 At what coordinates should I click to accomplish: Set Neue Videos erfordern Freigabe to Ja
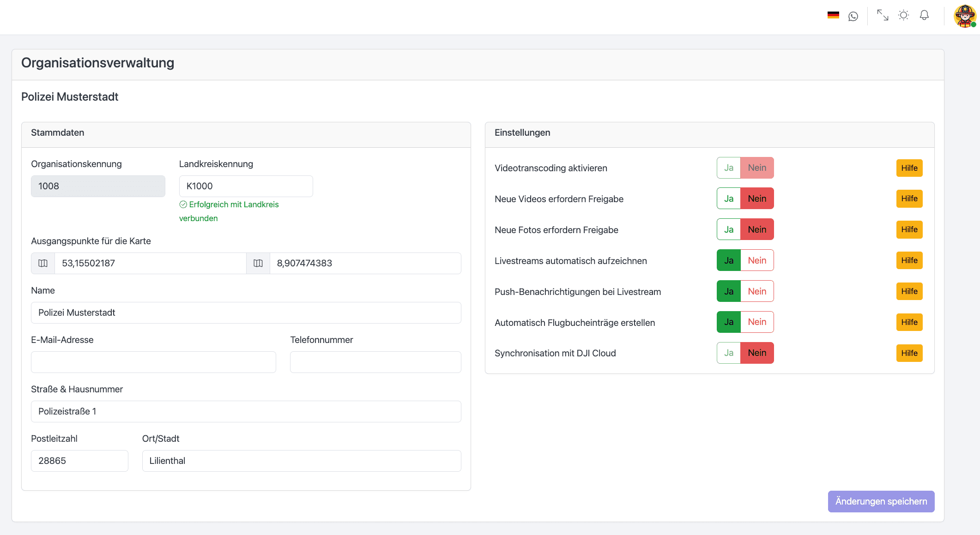click(x=729, y=198)
